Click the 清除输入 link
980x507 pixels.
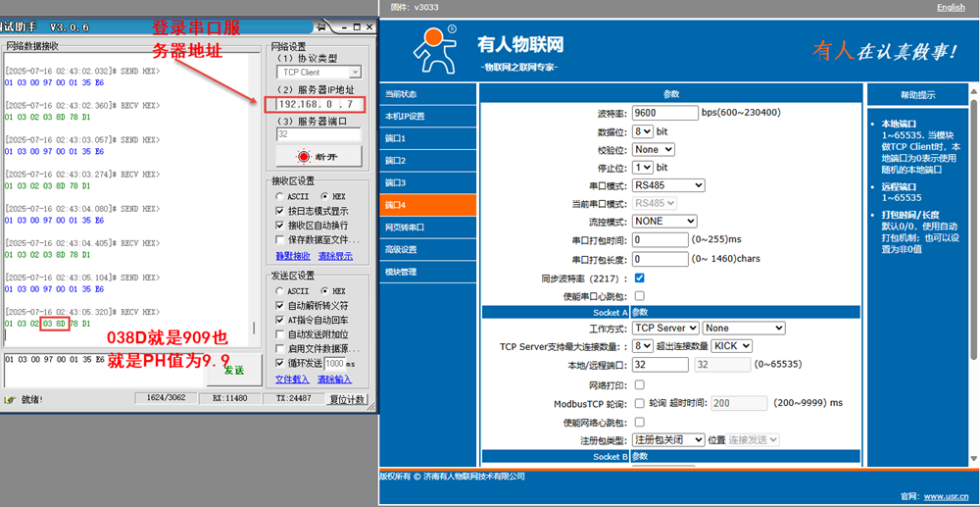tap(334, 380)
